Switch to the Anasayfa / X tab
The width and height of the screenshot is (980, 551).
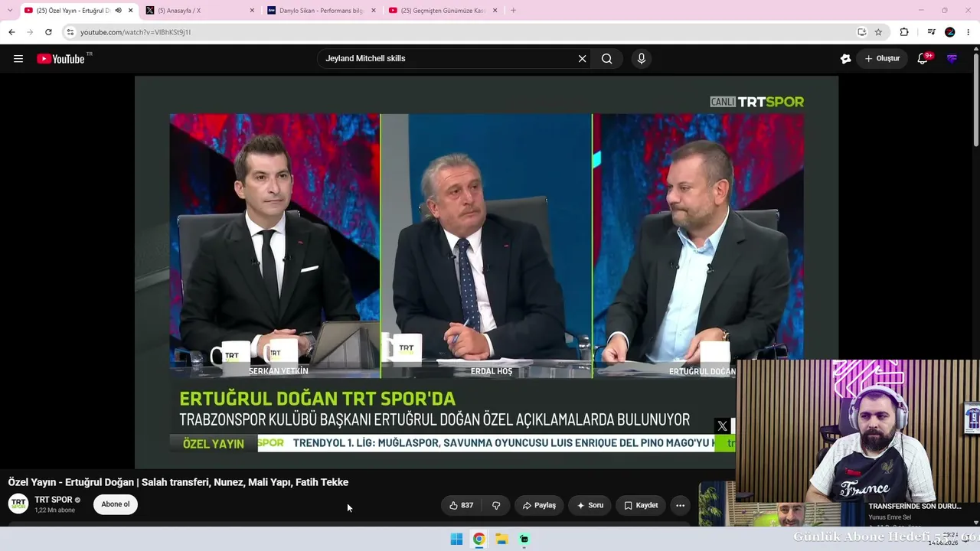pos(201,11)
